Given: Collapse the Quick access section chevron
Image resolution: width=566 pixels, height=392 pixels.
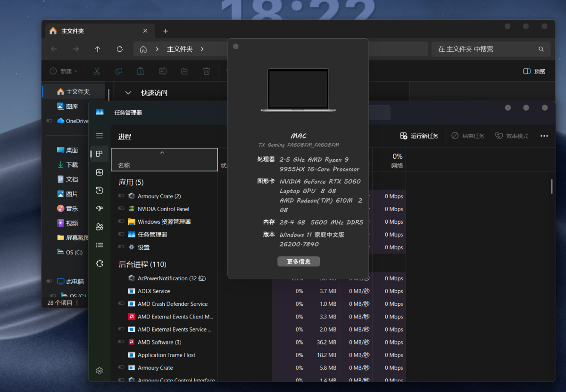Looking at the screenshot, I should click(128, 93).
